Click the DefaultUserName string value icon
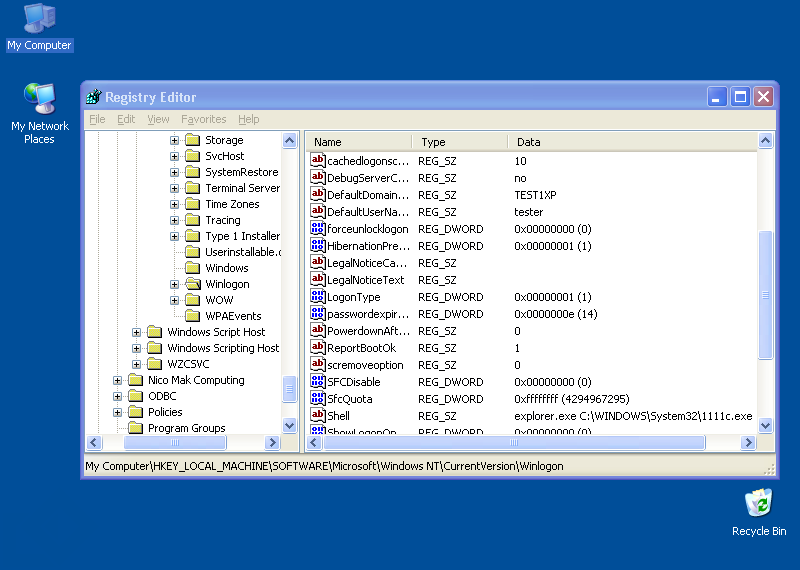Viewport: 800px width, 570px height. 318,211
